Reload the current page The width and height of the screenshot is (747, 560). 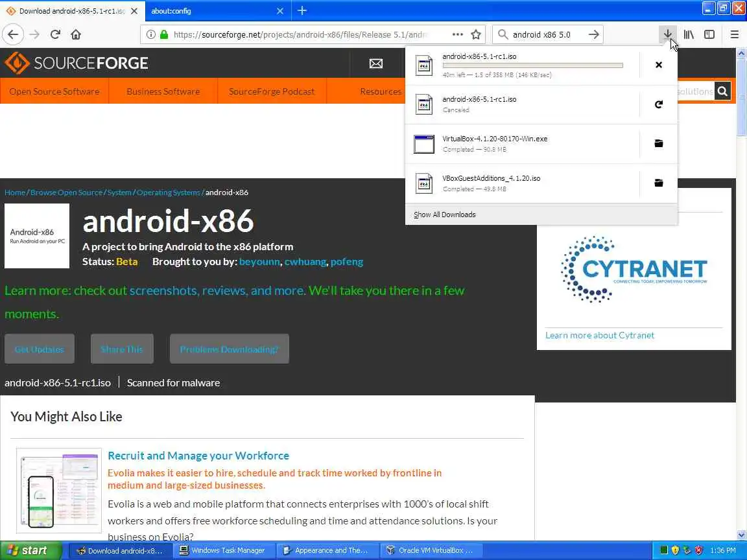click(55, 34)
